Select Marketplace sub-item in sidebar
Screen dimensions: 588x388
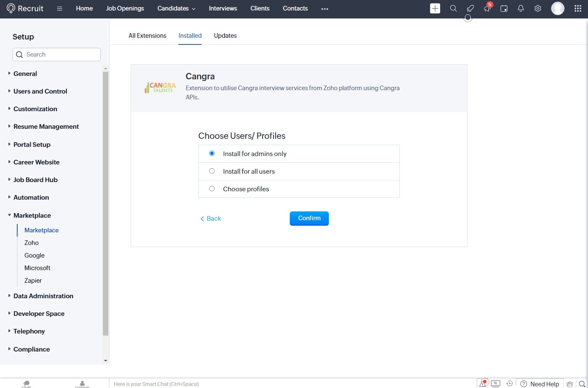tap(42, 230)
